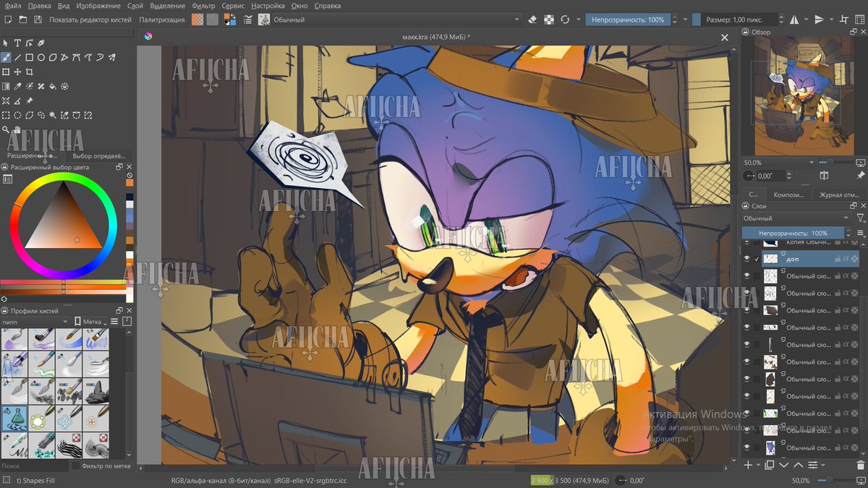Select the Text tool
The width and height of the screenshot is (868, 488).
17,43
